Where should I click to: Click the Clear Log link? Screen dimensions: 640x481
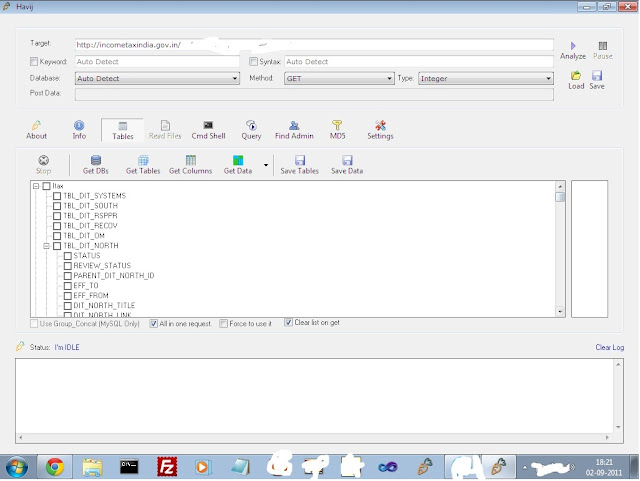(x=609, y=347)
